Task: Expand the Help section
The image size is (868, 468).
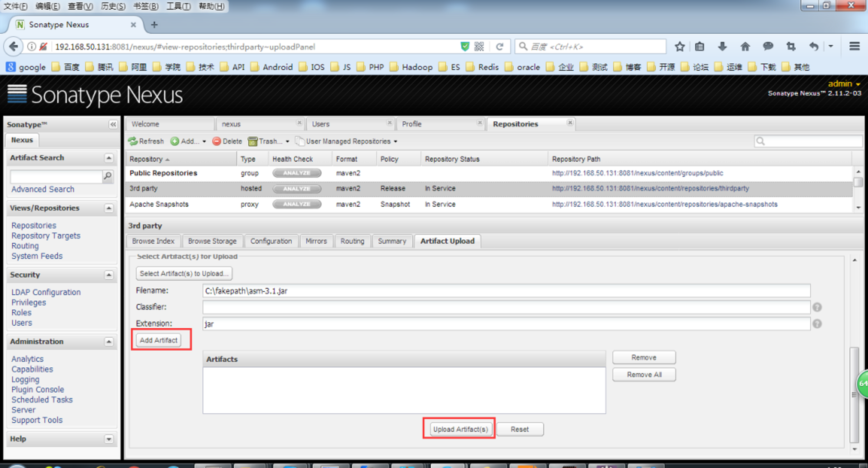Action: 109,439
